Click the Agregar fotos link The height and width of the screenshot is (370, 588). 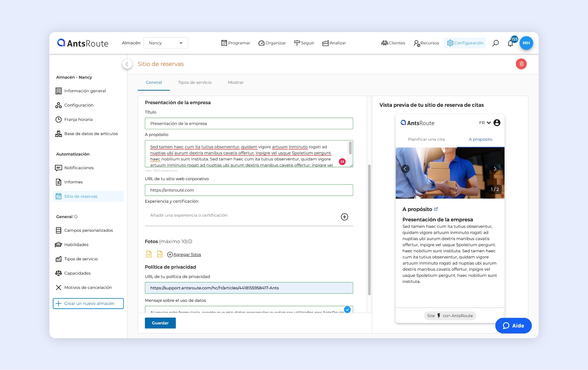pyautogui.click(x=187, y=254)
